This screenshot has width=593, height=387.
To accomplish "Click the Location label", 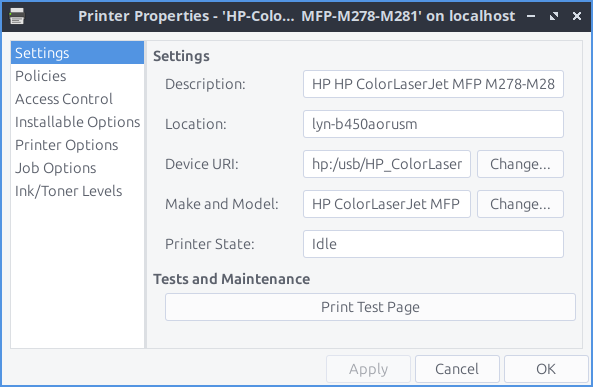I will point(196,124).
